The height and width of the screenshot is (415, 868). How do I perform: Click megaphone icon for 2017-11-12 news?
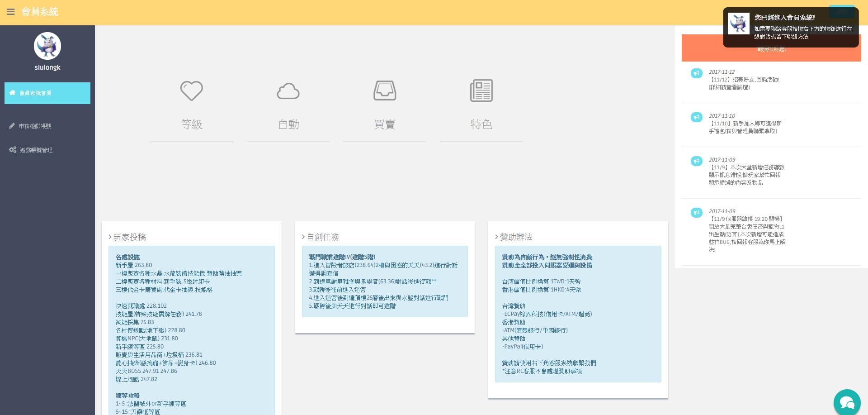[696, 73]
